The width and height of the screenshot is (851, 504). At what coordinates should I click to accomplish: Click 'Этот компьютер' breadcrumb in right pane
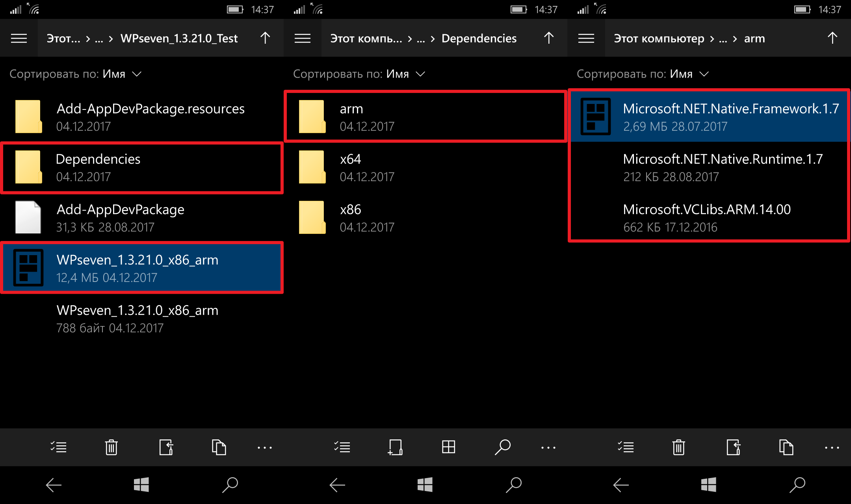coord(659,38)
